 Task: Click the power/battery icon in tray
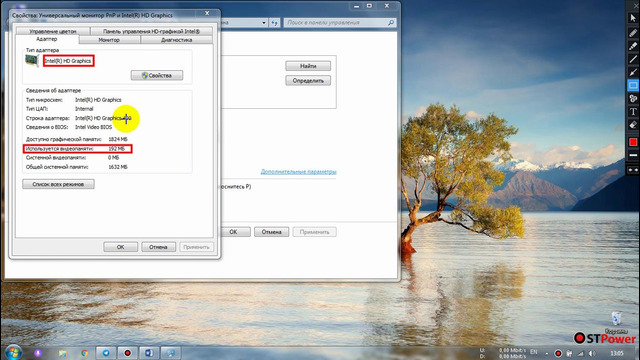[x=569, y=353]
